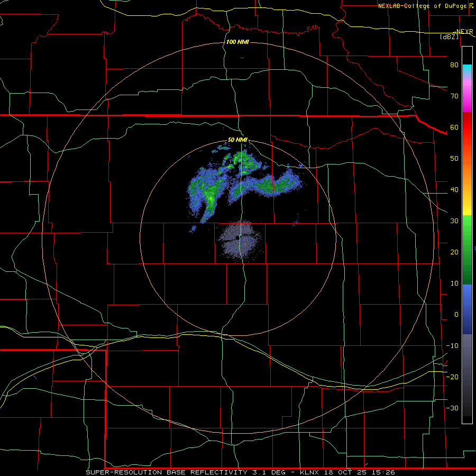Viewport: 476px width, 476px height.
Task: Click the 60 value on the dBZ scale
Action: (454, 127)
